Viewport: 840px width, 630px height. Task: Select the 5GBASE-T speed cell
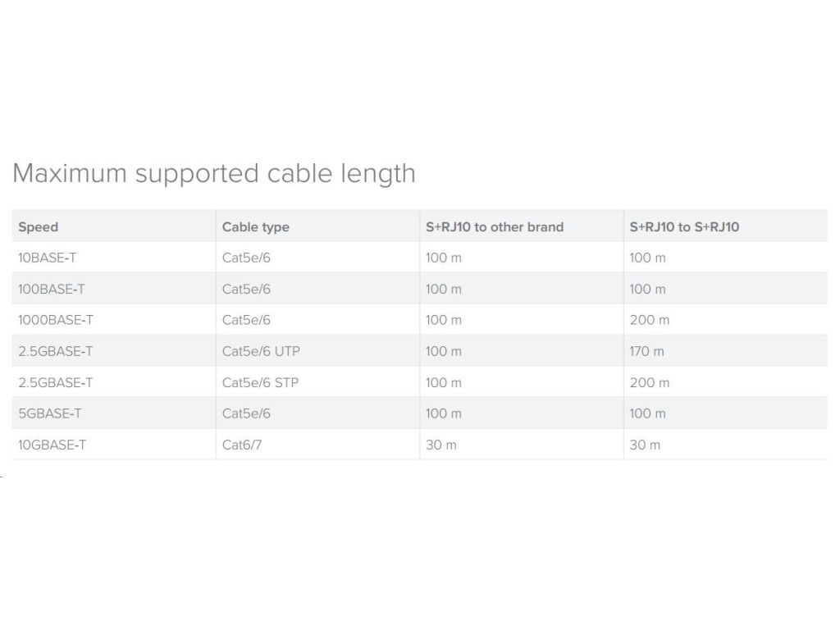click(x=49, y=413)
